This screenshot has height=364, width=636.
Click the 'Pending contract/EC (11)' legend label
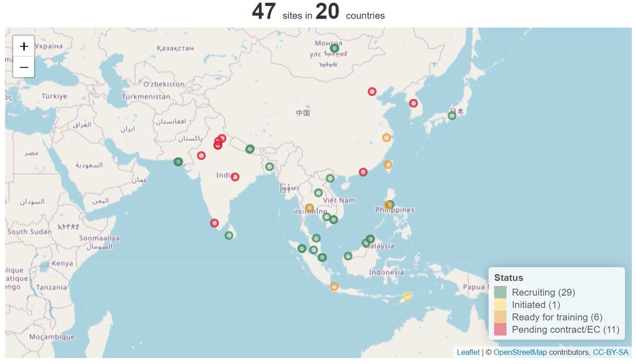(x=566, y=330)
